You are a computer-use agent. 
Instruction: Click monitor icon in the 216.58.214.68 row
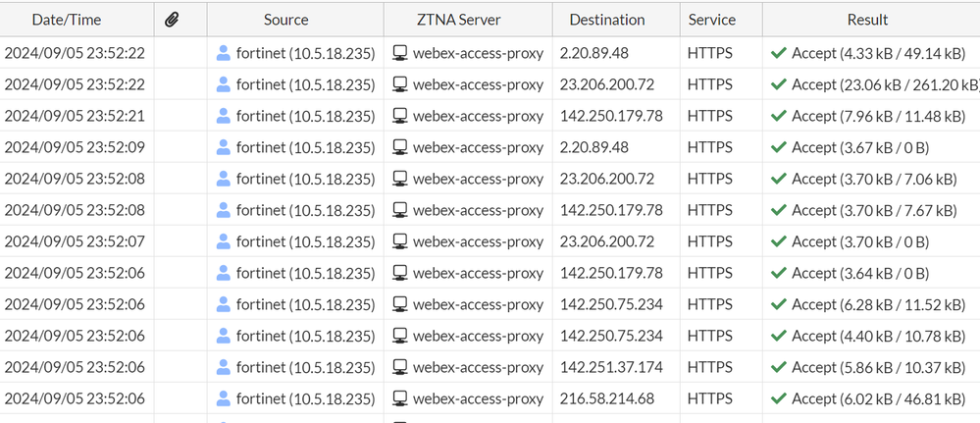point(400,398)
